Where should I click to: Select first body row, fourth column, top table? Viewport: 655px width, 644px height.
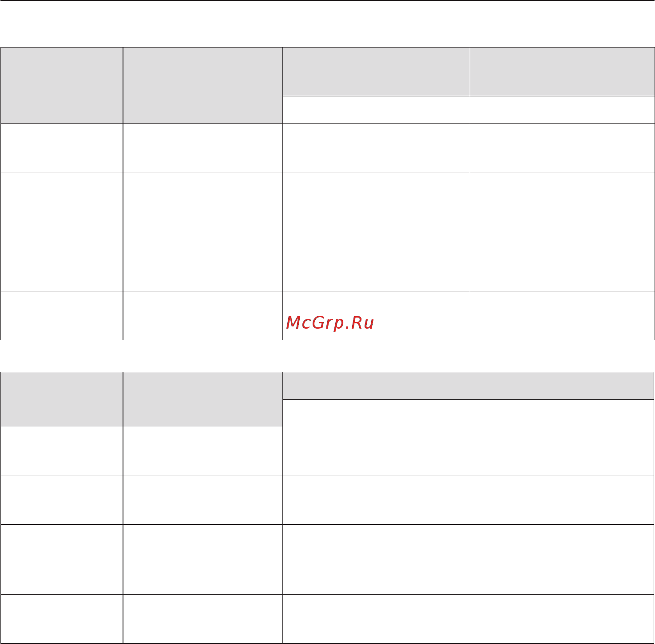(x=562, y=148)
